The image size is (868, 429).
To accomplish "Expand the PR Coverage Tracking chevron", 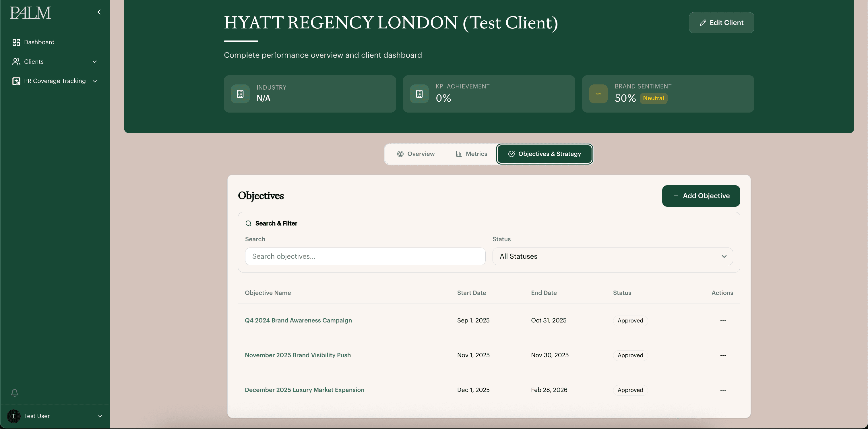I will click(95, 81).
